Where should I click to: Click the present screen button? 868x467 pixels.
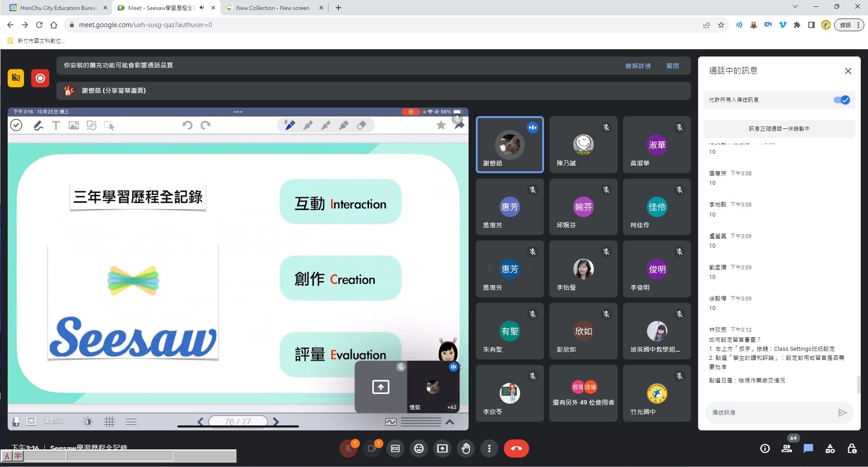point(442,448)
